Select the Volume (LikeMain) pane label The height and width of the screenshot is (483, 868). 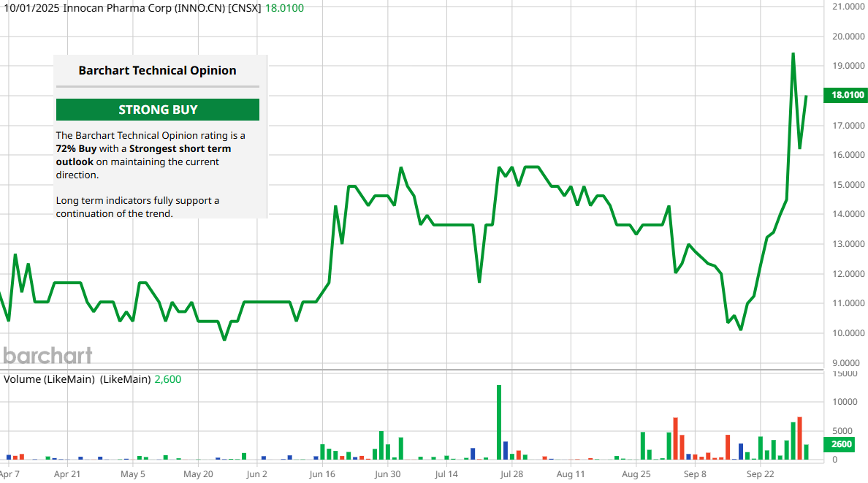pos(77,379)
